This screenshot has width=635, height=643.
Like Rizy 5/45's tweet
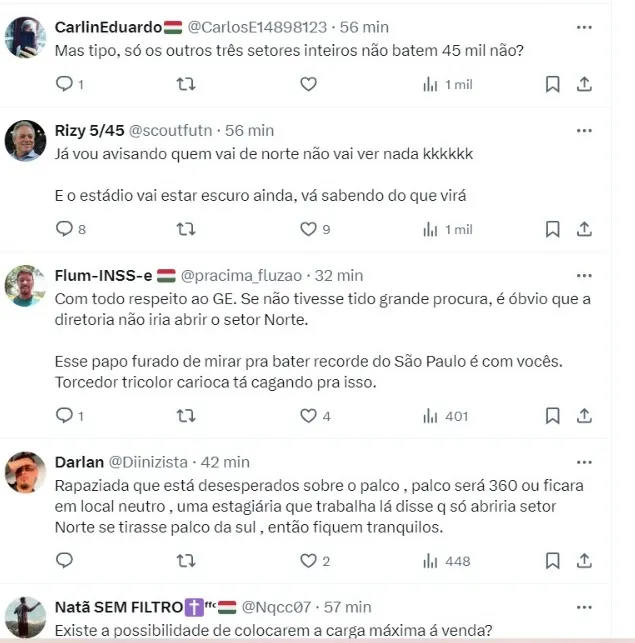pos(308,229)
